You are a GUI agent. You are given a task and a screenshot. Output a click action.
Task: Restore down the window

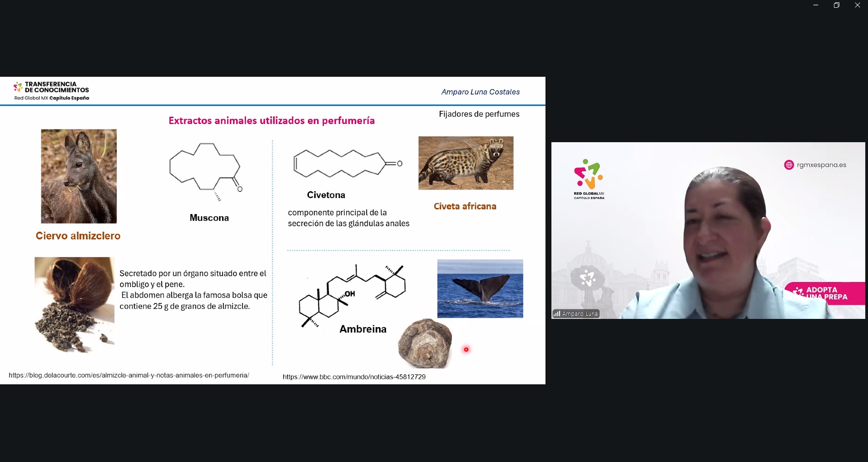click(837, 5)
